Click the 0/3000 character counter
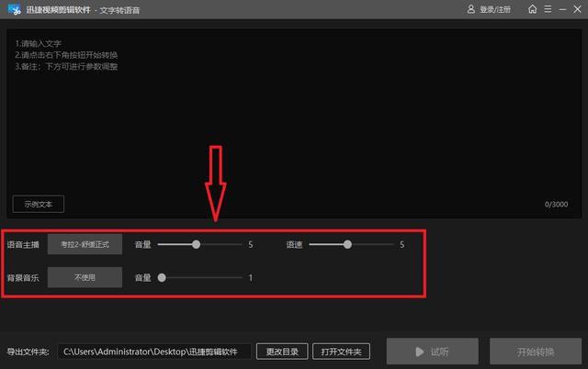The width and height of the screenshot is (588, 369). click(x=556, y=204)
